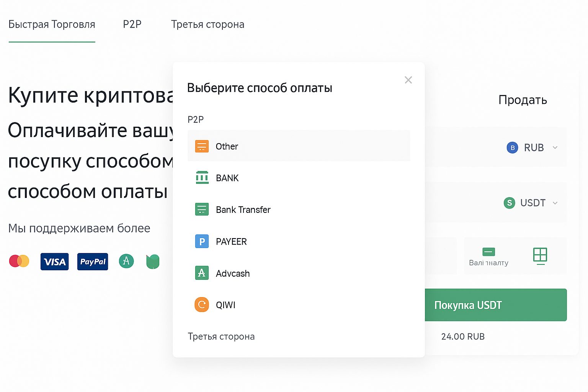Switch to the Продать tab
588x392 pixels.
click(x=523, y=100)
